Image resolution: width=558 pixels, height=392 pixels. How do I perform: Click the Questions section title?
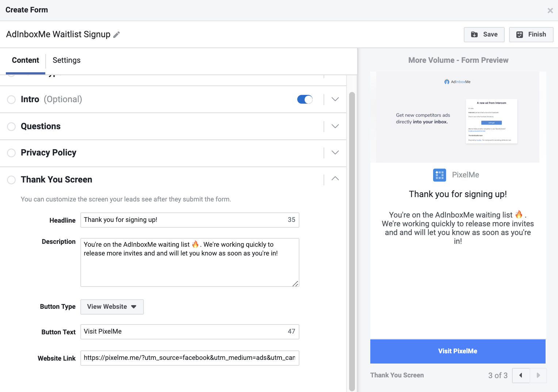point(41,126)
